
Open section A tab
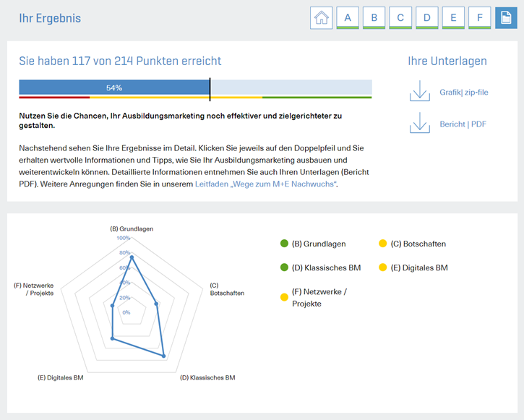(x=348, y=18)
